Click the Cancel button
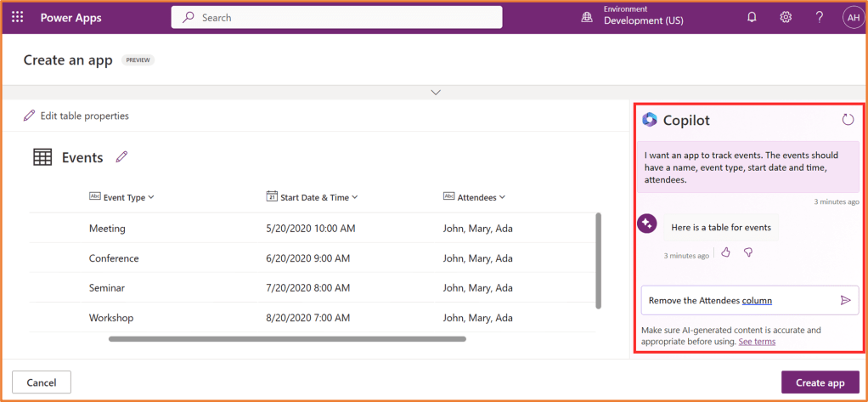This screenshot has width=868, height=402. tap(41, 382)
